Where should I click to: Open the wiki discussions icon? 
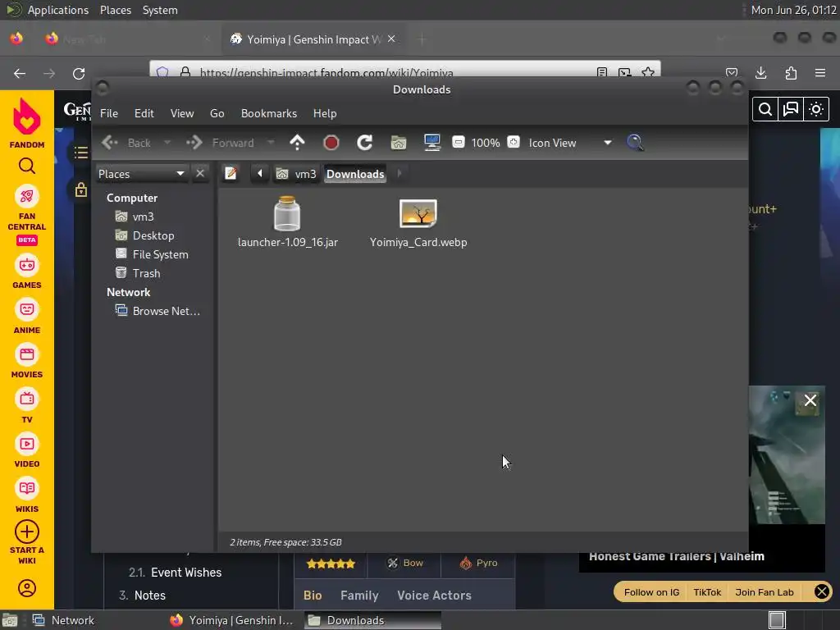791,109
